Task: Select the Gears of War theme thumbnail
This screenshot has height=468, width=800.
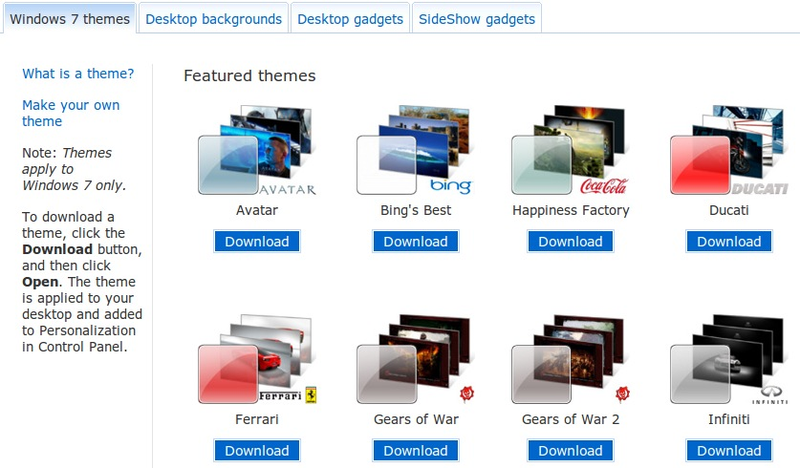Action: coord(415,359)
